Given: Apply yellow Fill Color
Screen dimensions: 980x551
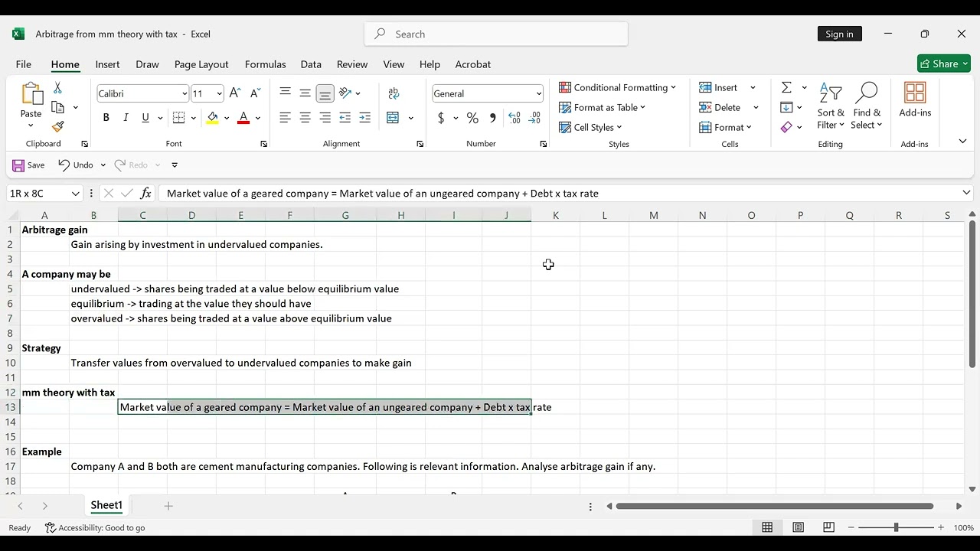Looking at the screenshot, I should pos(212,118).
